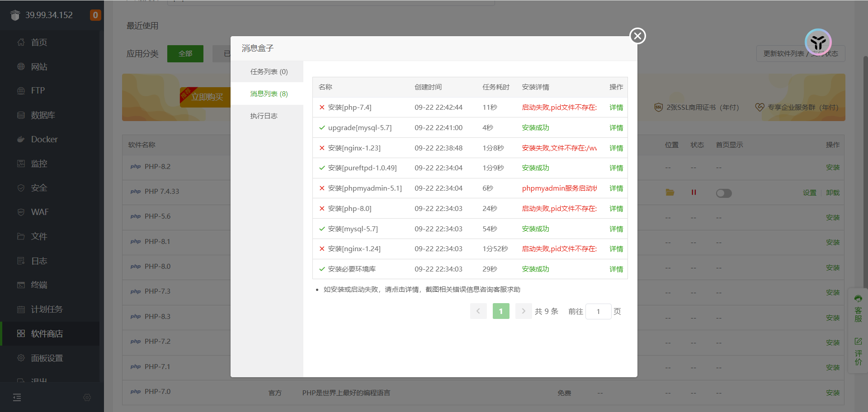Collapse the sidebar with bottom menu icon
This screenshot has width=868, height=412.
coord(17,398)
